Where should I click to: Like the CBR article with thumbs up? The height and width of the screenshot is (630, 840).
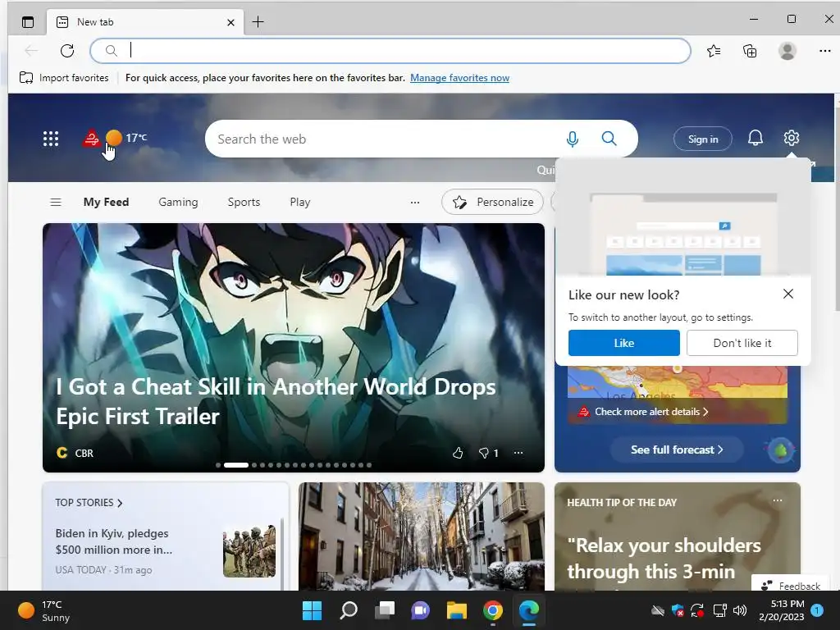(458, 453)
